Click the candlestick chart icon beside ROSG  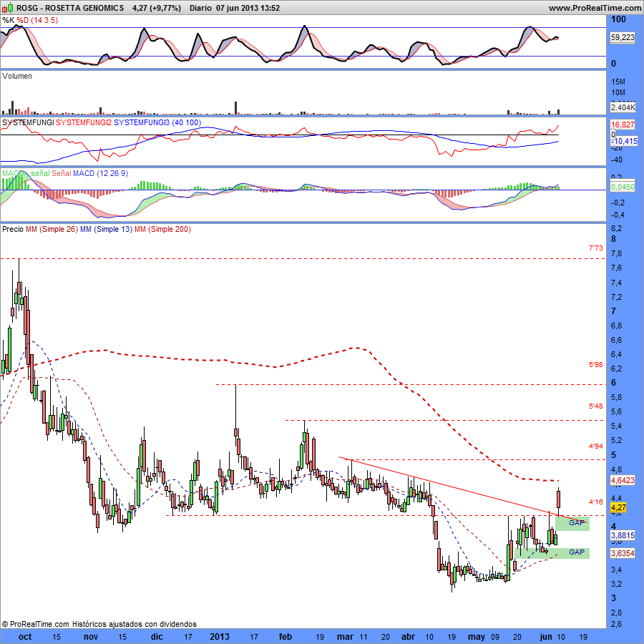[x=7, y=7]
